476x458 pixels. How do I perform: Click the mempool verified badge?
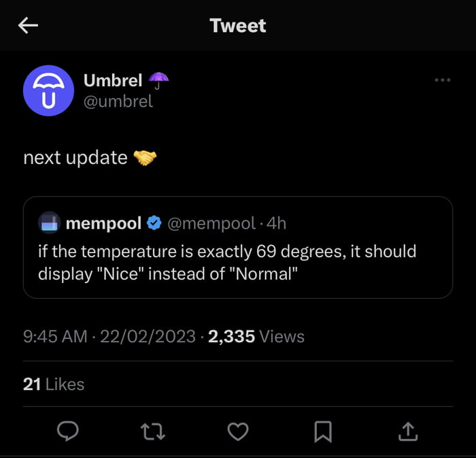coord(154,223)
